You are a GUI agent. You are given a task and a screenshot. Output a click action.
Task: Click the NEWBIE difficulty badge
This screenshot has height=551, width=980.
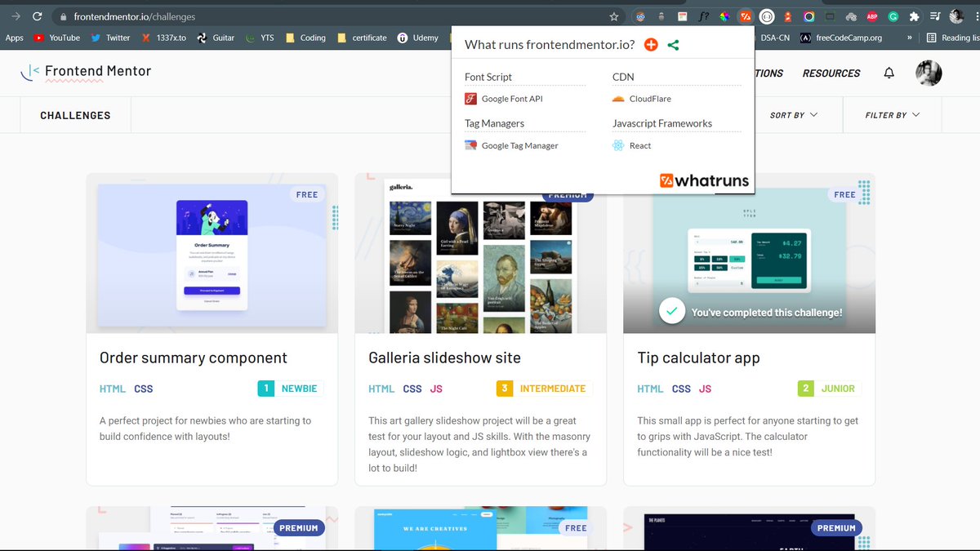[290, 389]
